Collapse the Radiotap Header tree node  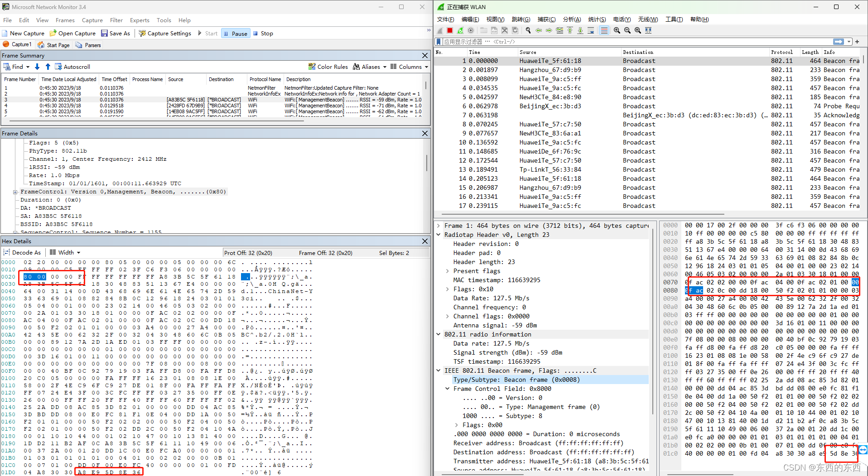[x=439, y=235]
